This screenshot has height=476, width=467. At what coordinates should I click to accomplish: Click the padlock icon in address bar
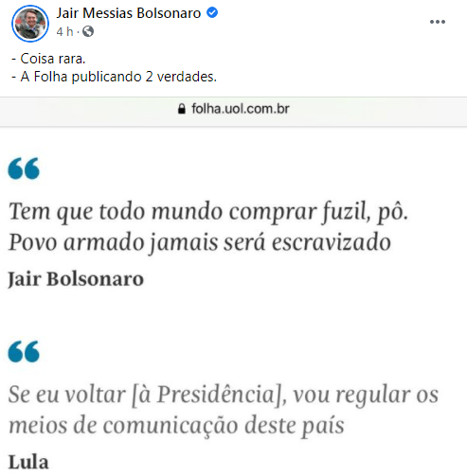(182, 109)
